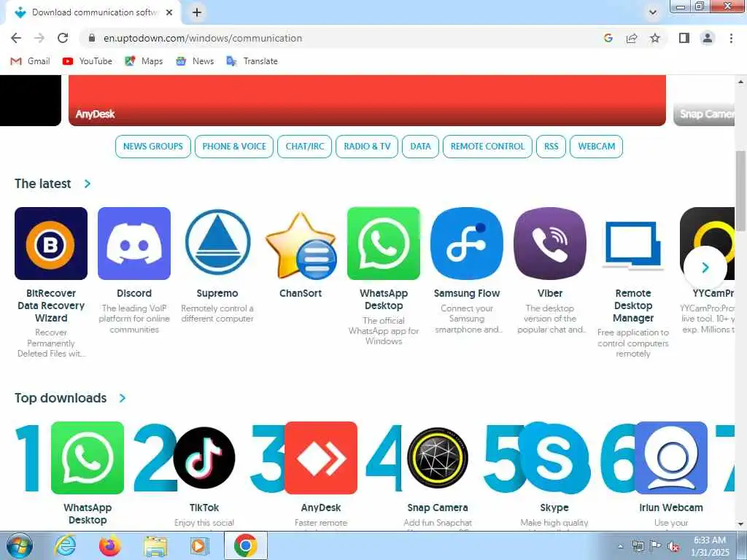Expand The latest section chevron
Screen dimensions: 747x560
[x=88, y=184]
